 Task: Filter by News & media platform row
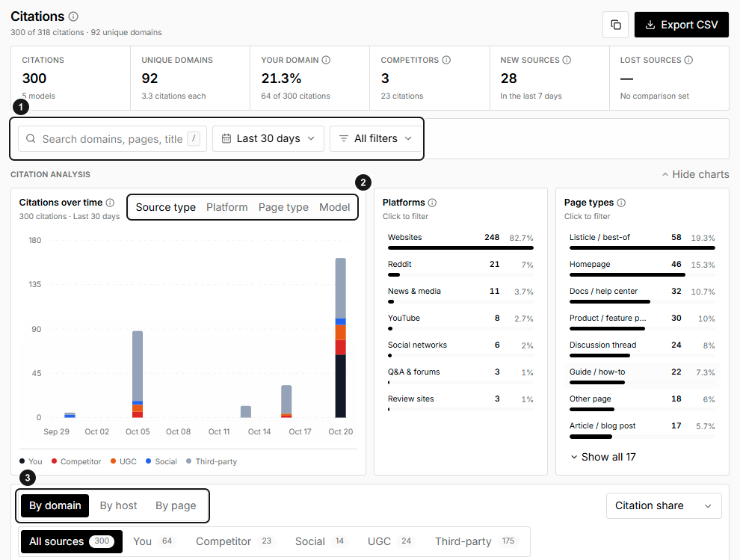(x=460, y=295)
